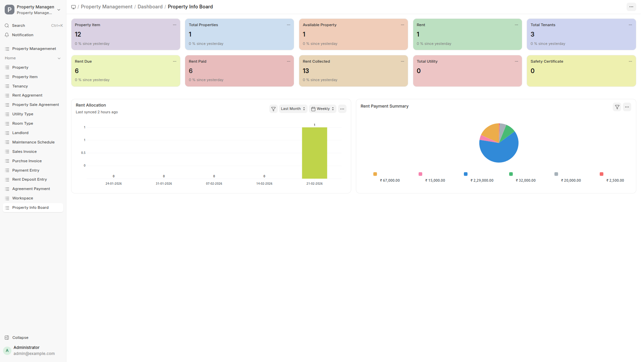Click the Rent Payment Summary filter icon
Viewport: 644px width, 362px height.
click(x=617, y=107)
